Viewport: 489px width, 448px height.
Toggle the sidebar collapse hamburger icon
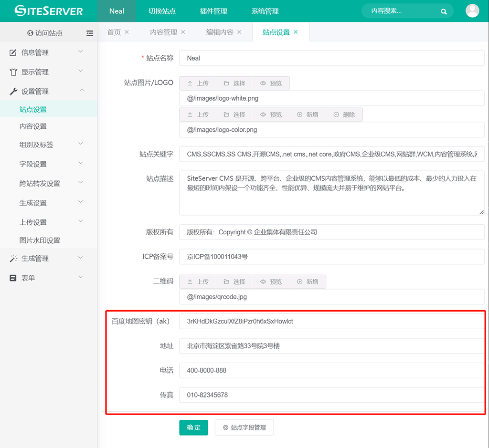point(90,33)
